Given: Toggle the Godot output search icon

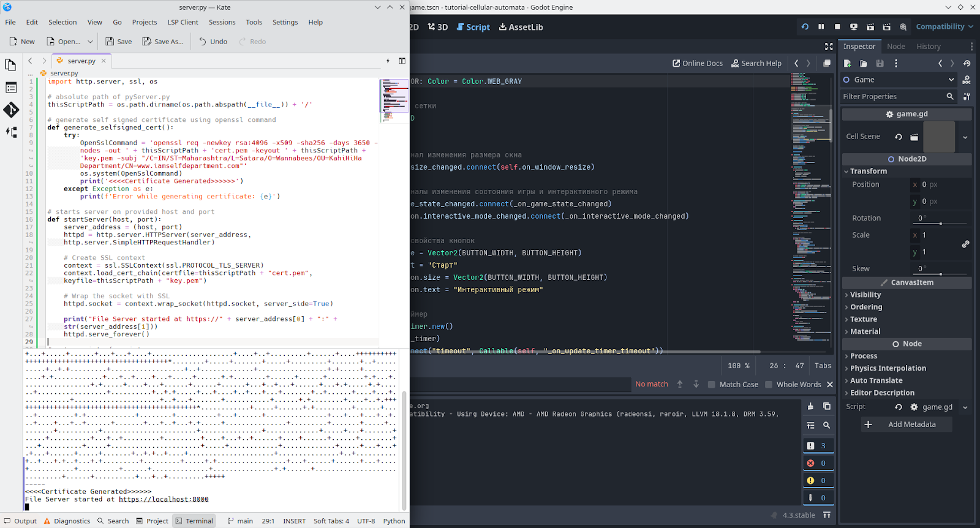Looking at the screenshot, I should point(826,425).
